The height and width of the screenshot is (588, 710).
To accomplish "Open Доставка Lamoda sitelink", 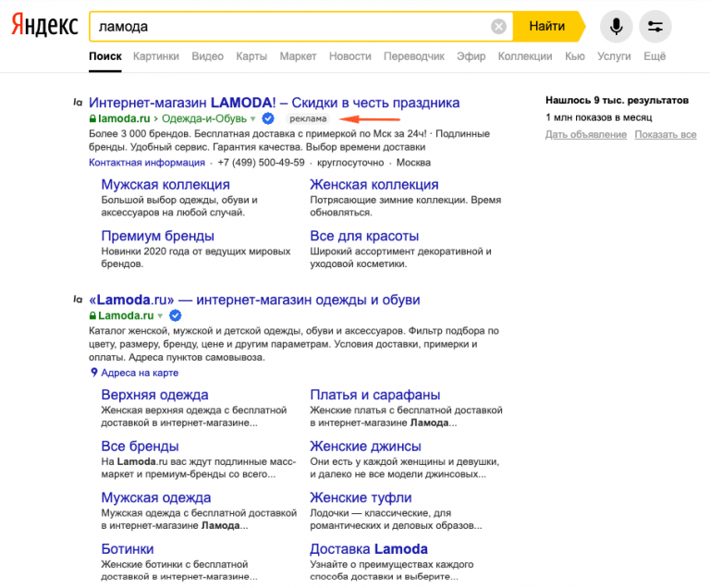I will point(369,549).
